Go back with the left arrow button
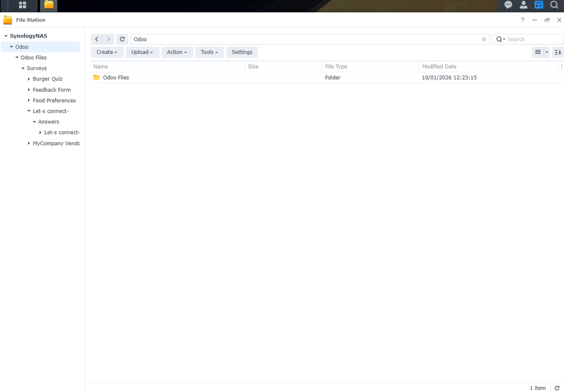This screenshot has width=564, height=392. [x=96, y=39]
